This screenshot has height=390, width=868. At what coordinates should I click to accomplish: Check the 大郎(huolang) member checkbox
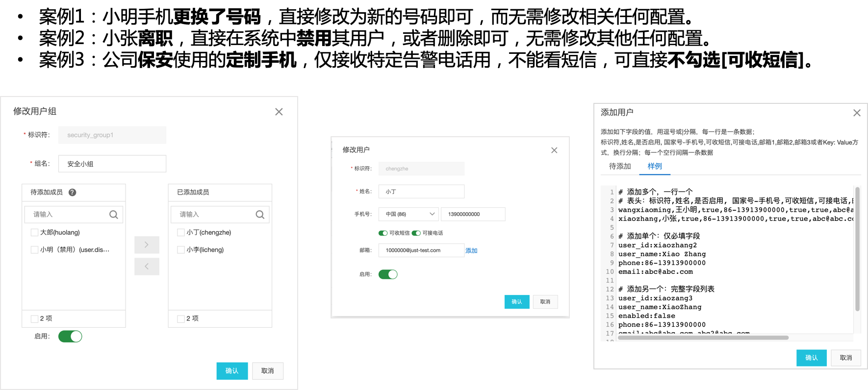[34, 232]
